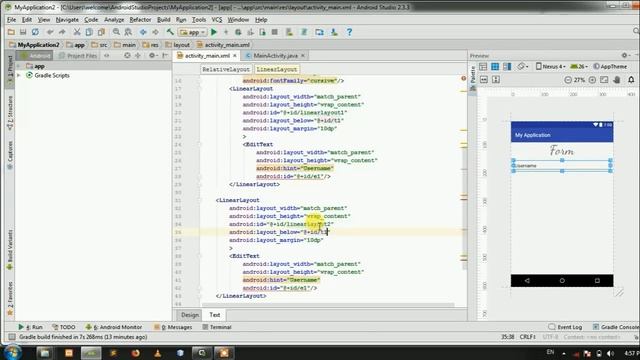Click the RelativeLayout breadcrumb tag

tap(226, 69)
